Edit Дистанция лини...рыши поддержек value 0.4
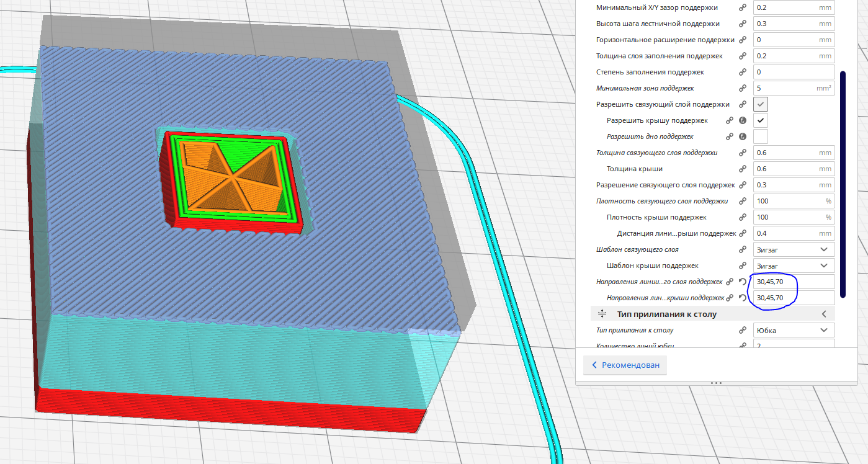The width and height of the screenshot is (868, 464). (x=794, y=233)
